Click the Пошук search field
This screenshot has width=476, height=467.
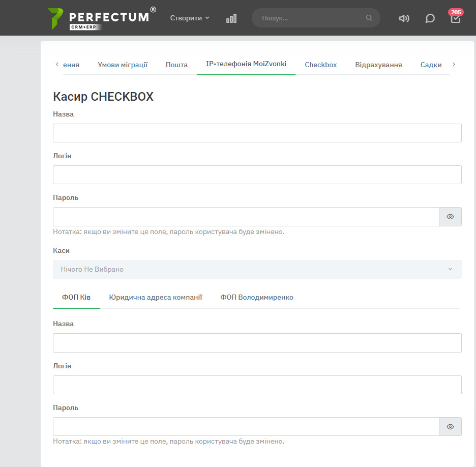(x=310, y=18)
